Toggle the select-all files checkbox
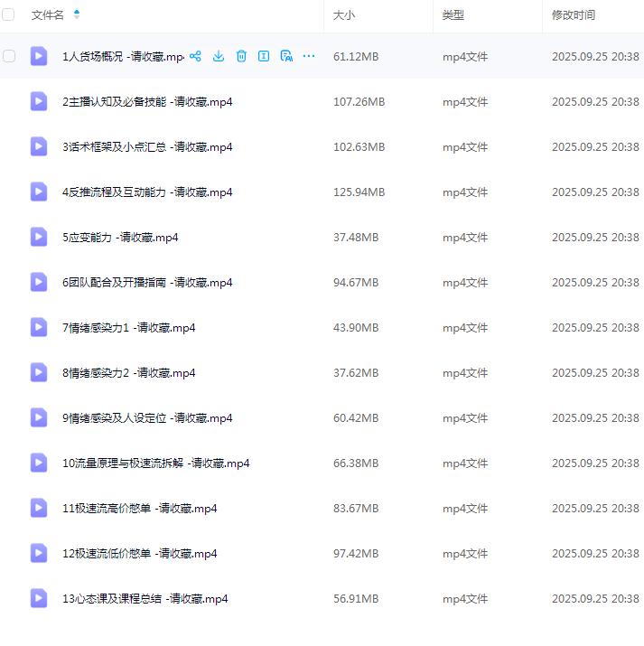The height and width of the screenshot is (646, 644). point(8,14)
